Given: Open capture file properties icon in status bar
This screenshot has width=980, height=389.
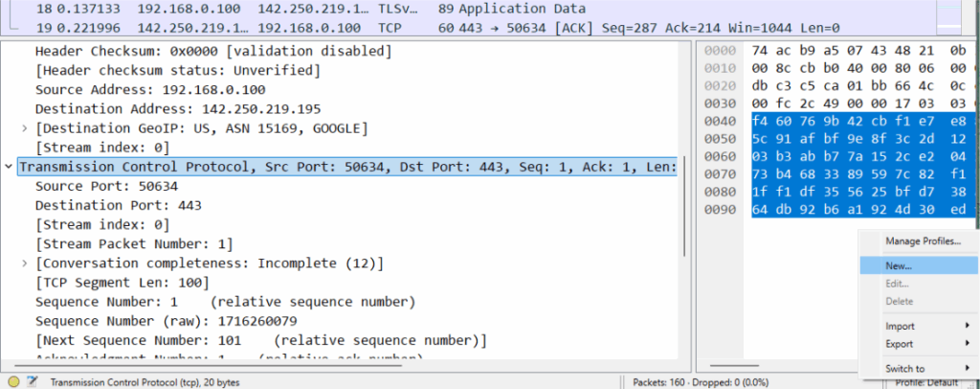Looking at the screenshot, I should (33, 381).
